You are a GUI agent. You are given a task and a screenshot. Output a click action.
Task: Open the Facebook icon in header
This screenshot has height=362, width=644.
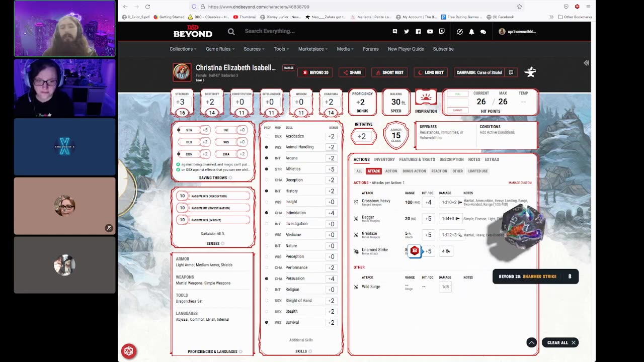point(418,31)
